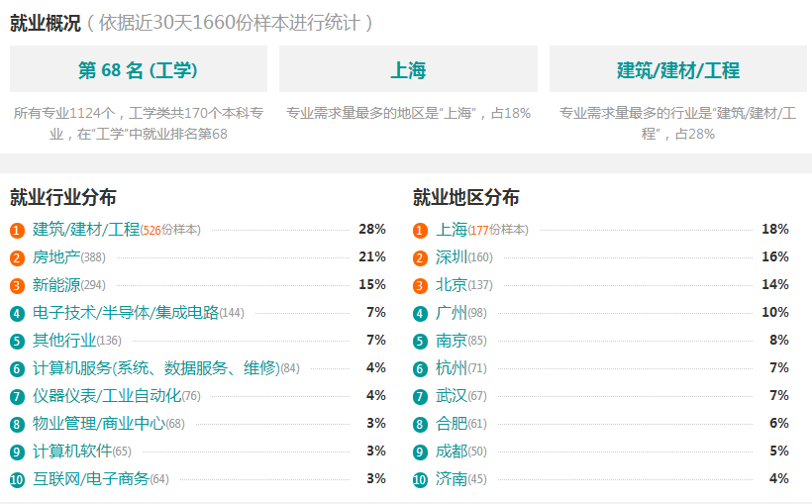
Task: Click the 16% value for 深圳
Action: click(x=775, y=256)
